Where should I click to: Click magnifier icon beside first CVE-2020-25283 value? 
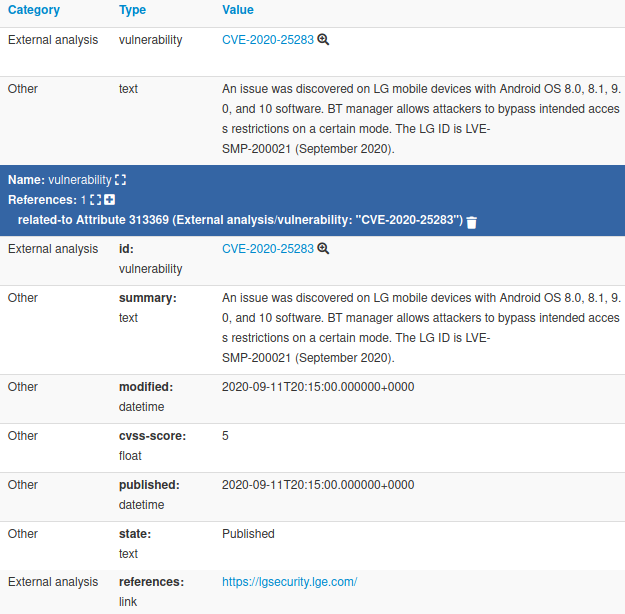(323, 40)
